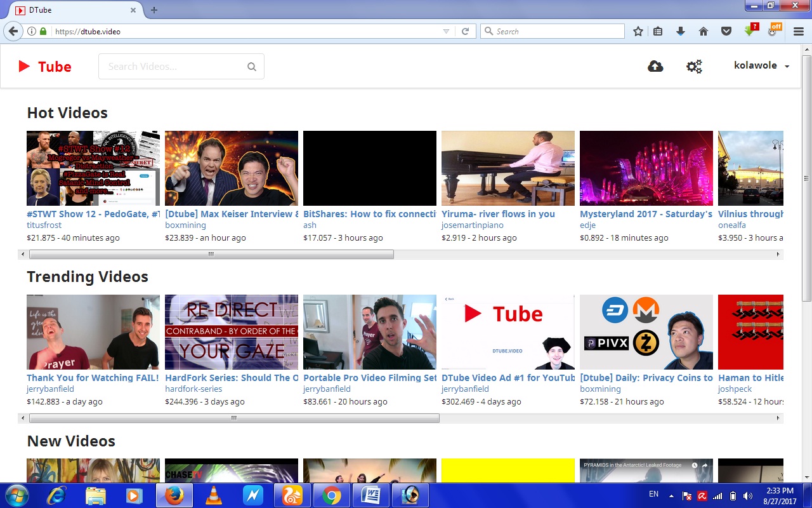Image resolution: width=812 pixels, height=508 pixels.
Task: Save page to Pocket icon
Action: [726, 31]
